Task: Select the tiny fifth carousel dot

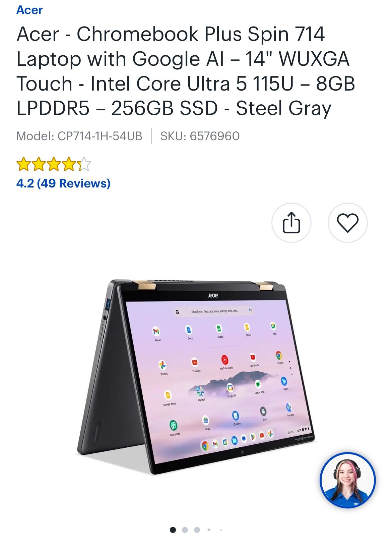Action: (221, 530)
